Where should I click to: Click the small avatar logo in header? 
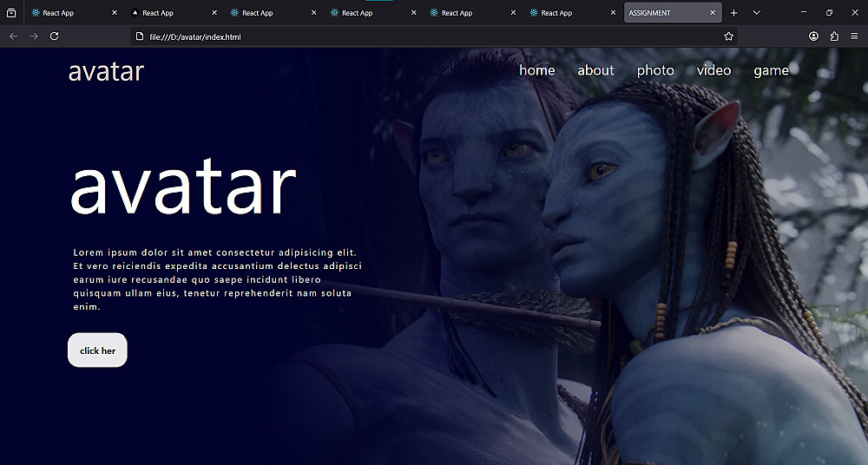click(x=106, y=72)
